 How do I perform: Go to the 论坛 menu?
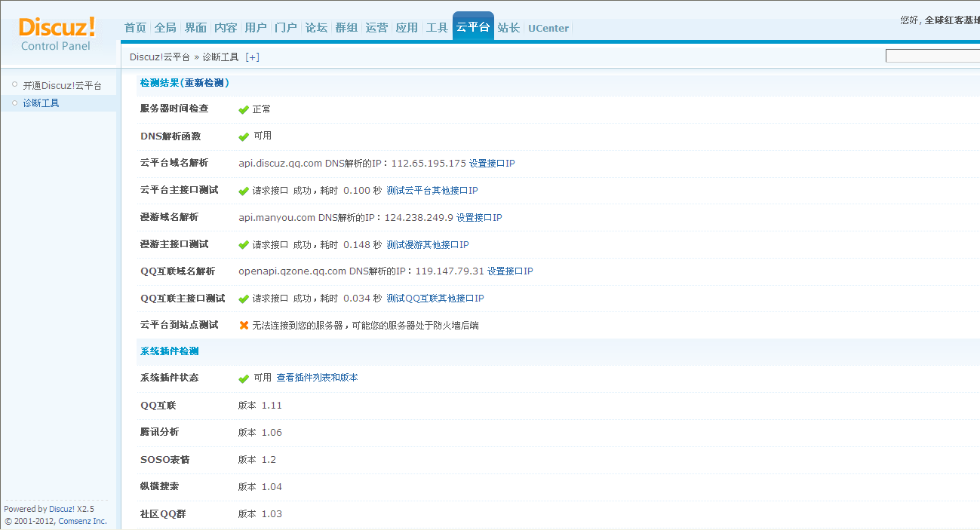(316, 28)
